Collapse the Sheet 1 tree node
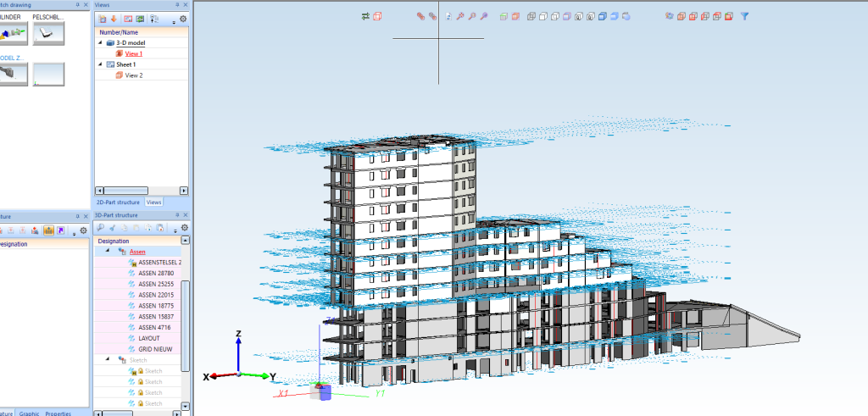This screenshot has height=416, width=868. tap(100, 64)
